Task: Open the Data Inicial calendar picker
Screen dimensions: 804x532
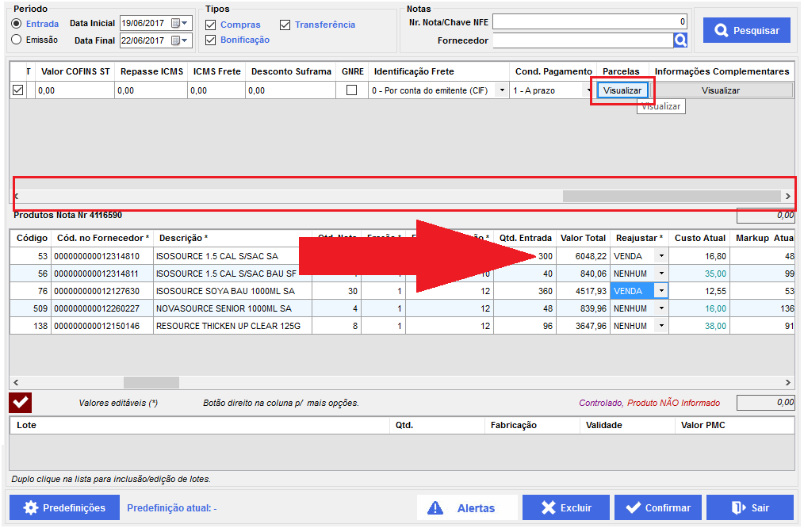Action: click(x=176, y=24)
